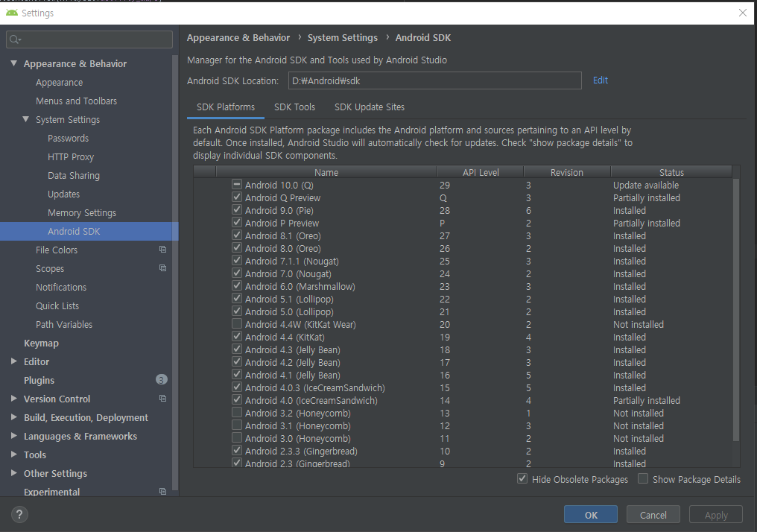The width and height of the screenshot is (757, 532).
Task: Check Android 3.1 (Honeycomb) checkbox
Action: (x=237, y=425)
